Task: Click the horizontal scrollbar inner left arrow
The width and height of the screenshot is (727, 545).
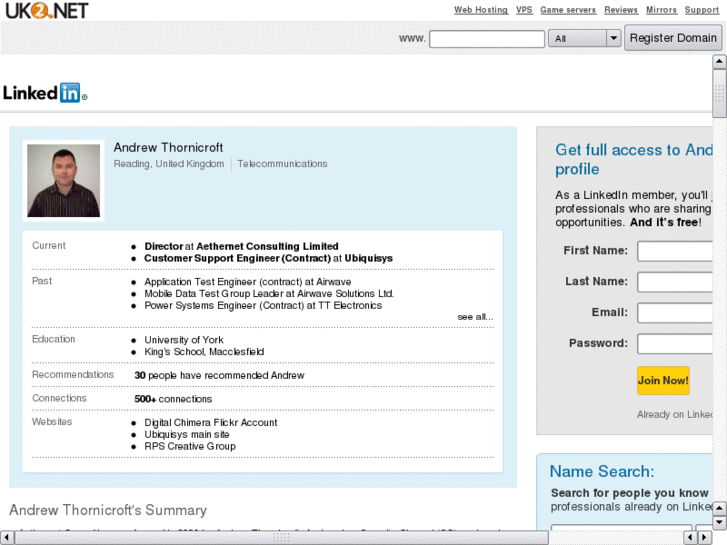Action: pos(690,538)
